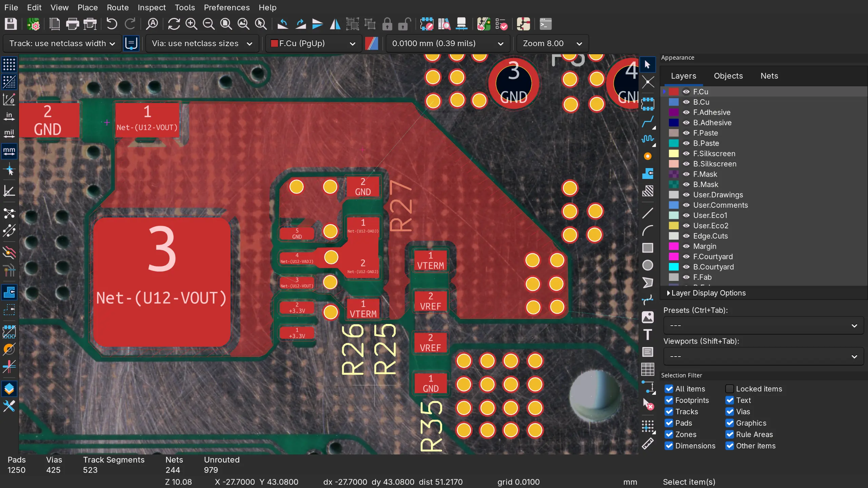Lock selected items padlock icon

click(387, 24)
